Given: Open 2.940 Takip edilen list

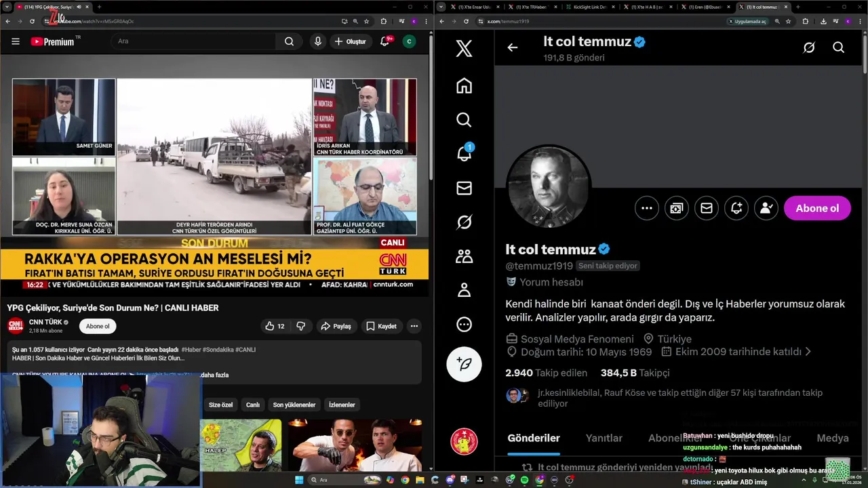Looking at the screenshot, I should (x=546, y=373).
